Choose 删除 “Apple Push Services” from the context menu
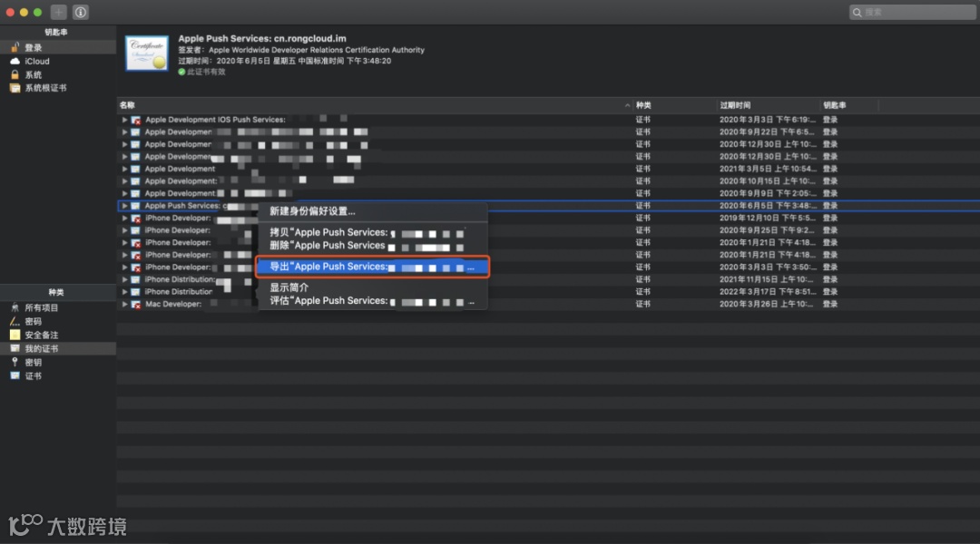Viewport: 980px width, 544px height. point(373,246)
